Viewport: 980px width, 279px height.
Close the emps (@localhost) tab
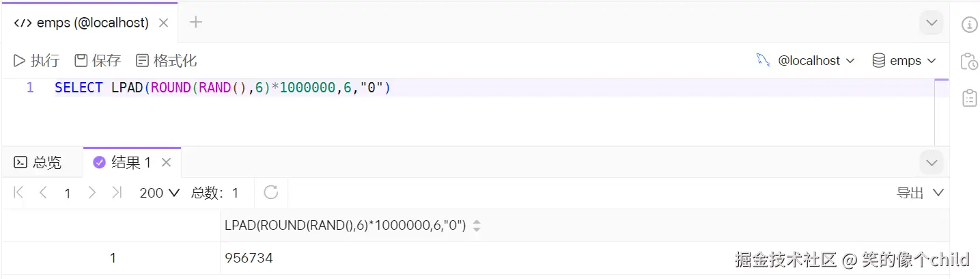(163, 23)
